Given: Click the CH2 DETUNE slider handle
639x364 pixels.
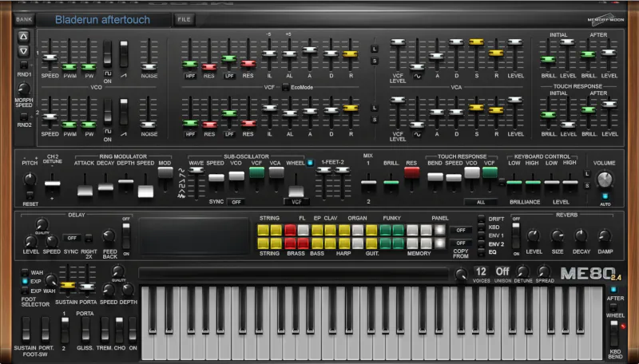Looking at the screenshot, I should click(x=52, y=184).
